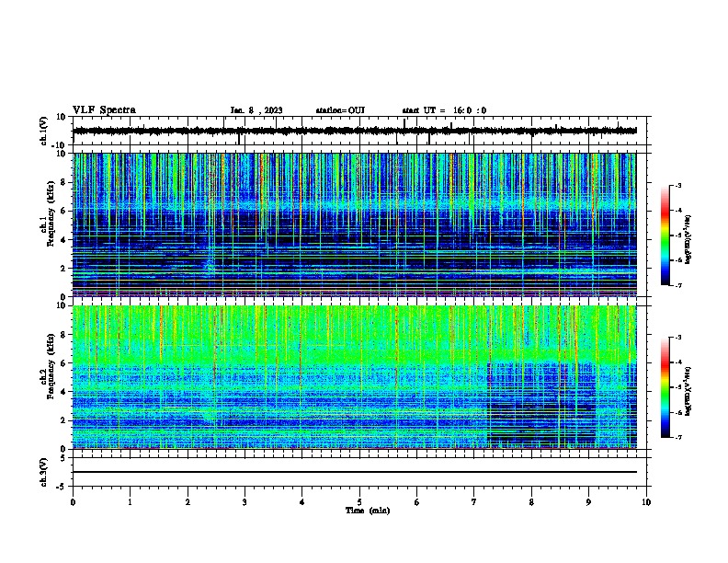This screenshot has width=728, height=563.
Task: Select the date text "Jan. 8 , 2023"
Action: pyautogui.click(x=256, y=110)
